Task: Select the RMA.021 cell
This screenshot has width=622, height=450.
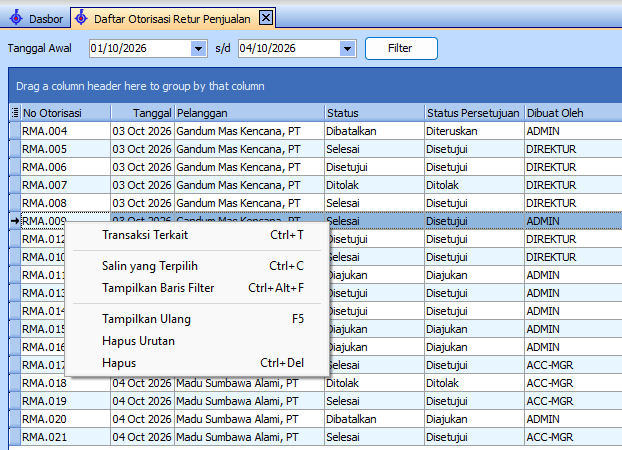Action: coord(65,437)
